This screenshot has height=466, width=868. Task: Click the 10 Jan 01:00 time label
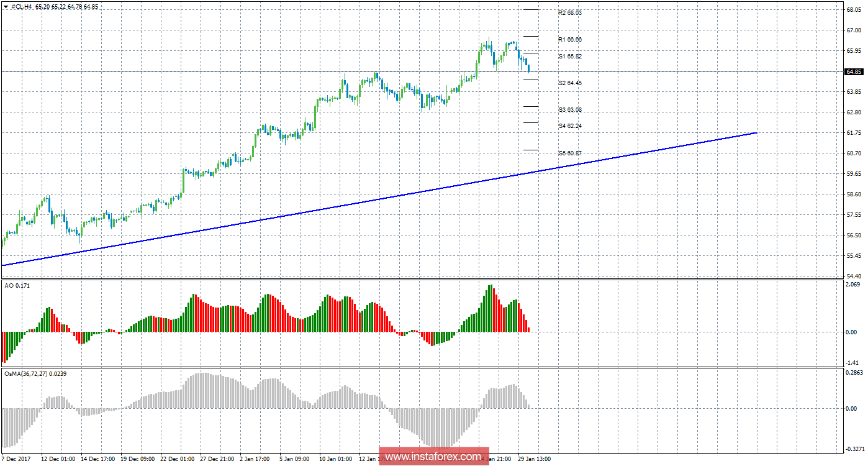click(x=337, y=459)
